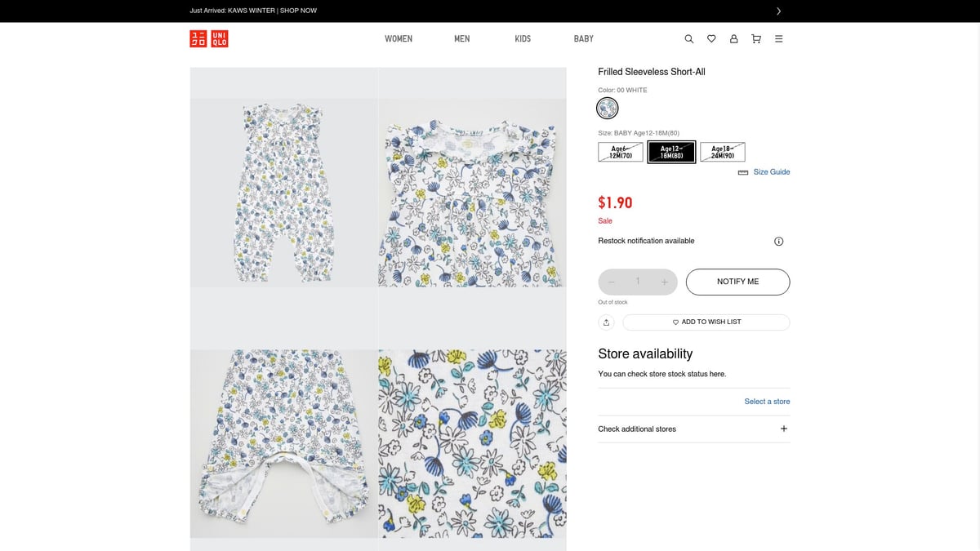Open the search icon in header
Viewport: 980px width, 551px height.
tap(688, 38)
